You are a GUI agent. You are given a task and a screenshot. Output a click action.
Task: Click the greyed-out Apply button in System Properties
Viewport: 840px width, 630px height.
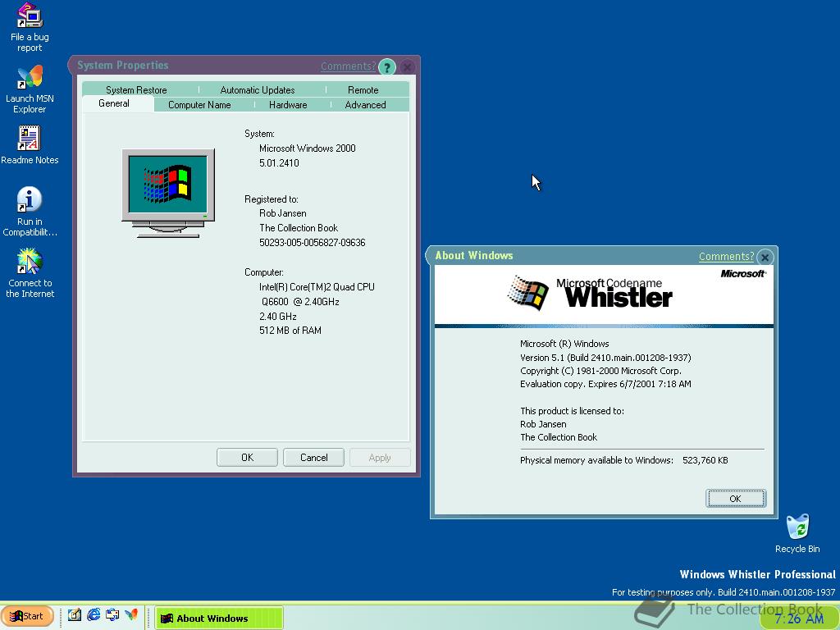(380, 458)
